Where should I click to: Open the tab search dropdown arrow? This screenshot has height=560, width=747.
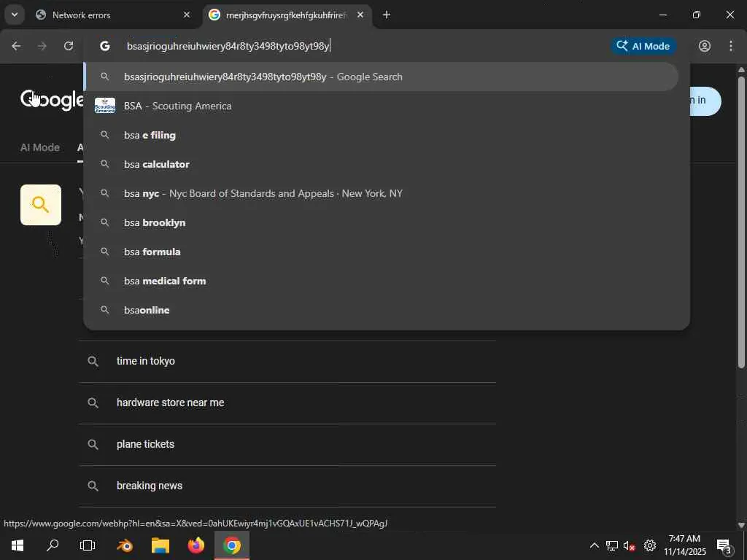(x=15, y=15)
